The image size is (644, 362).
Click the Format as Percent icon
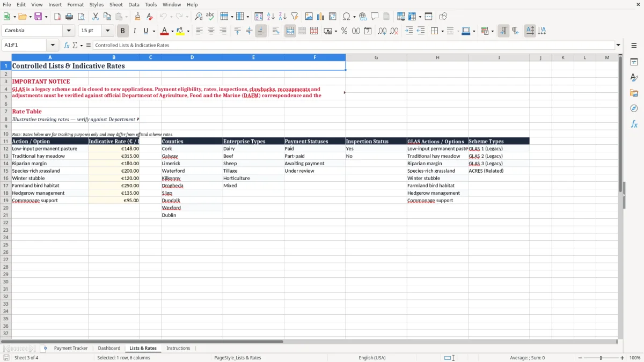344,31
